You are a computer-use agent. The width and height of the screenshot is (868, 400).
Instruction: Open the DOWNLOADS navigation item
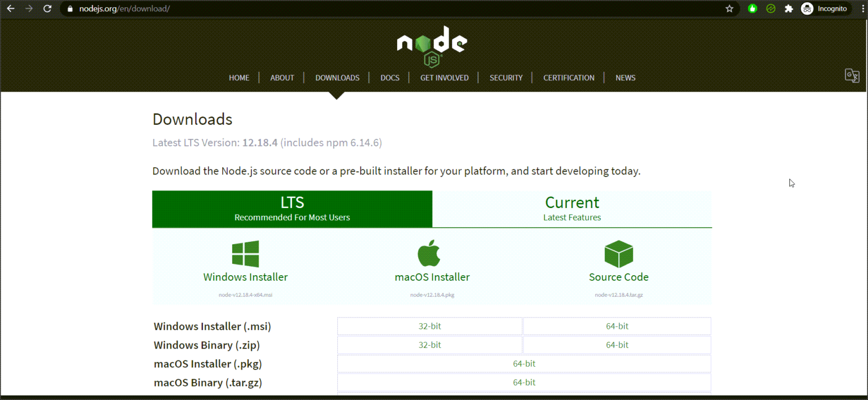coord(337,78)
